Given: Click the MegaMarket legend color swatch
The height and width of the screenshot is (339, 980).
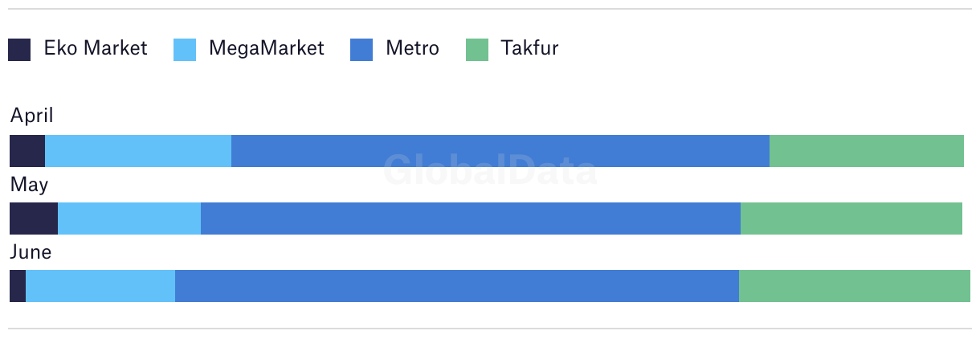Looking at the screenshot, I should tap(185, 50).
